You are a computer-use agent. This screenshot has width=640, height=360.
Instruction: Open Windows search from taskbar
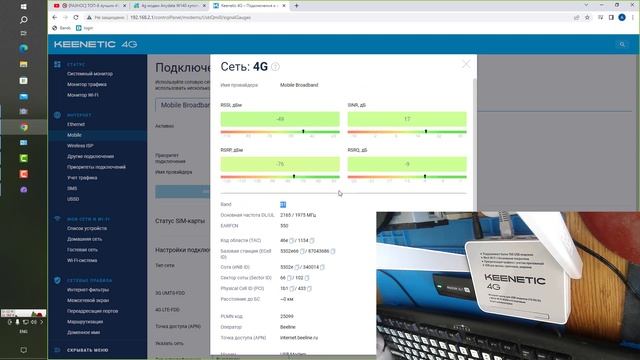[24, 20]
